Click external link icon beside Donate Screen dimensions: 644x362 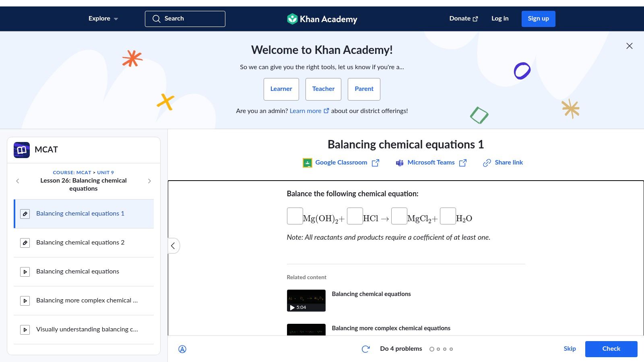475,19
